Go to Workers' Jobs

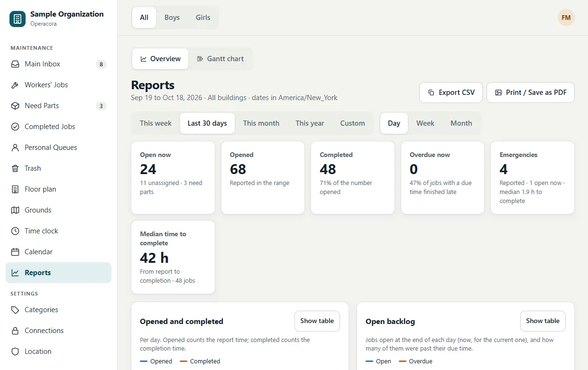coord(58,85)
